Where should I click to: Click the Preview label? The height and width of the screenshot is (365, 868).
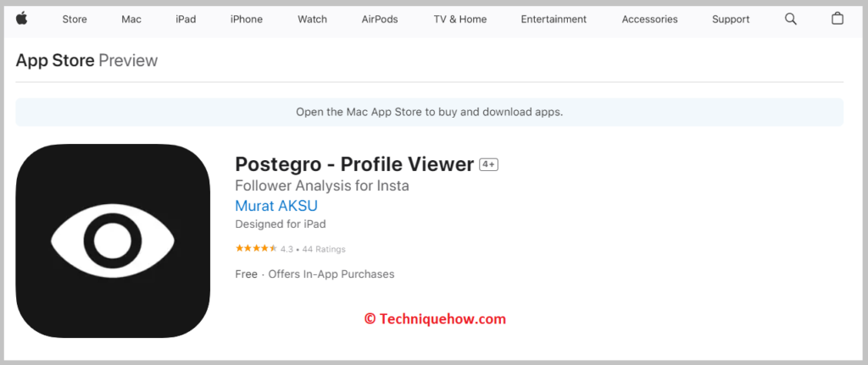(x=129, y=60)
